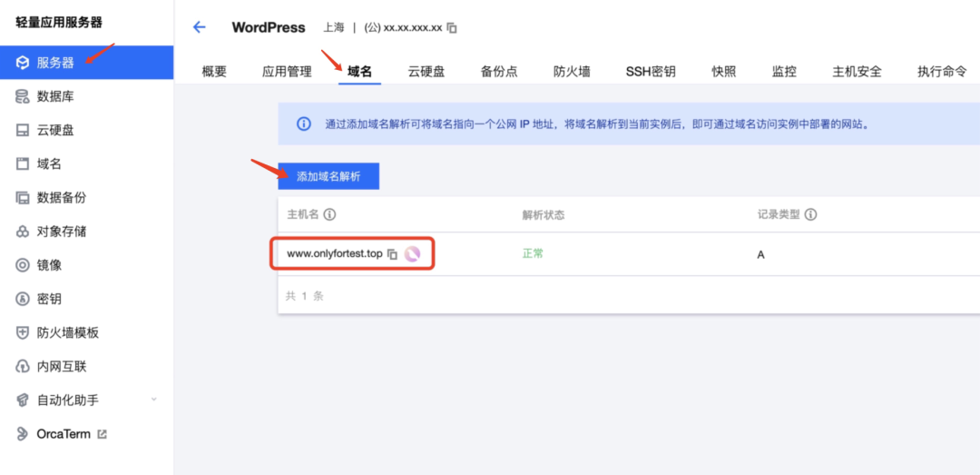Click the domain window icon in sidebar
The width and height of the screenshot is (980, 475).
pos(23,164)
